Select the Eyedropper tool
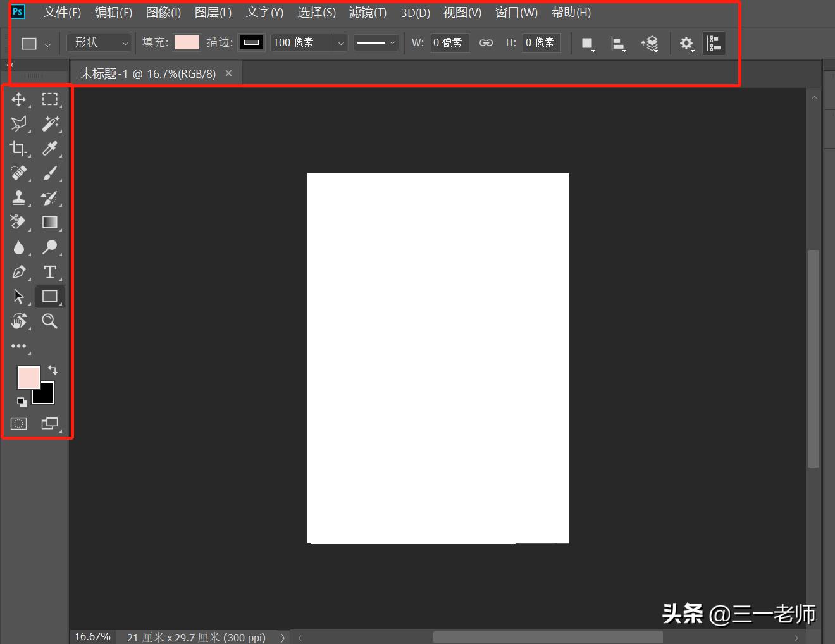Viewport: 835px width, 644px height. pos(50,149)
